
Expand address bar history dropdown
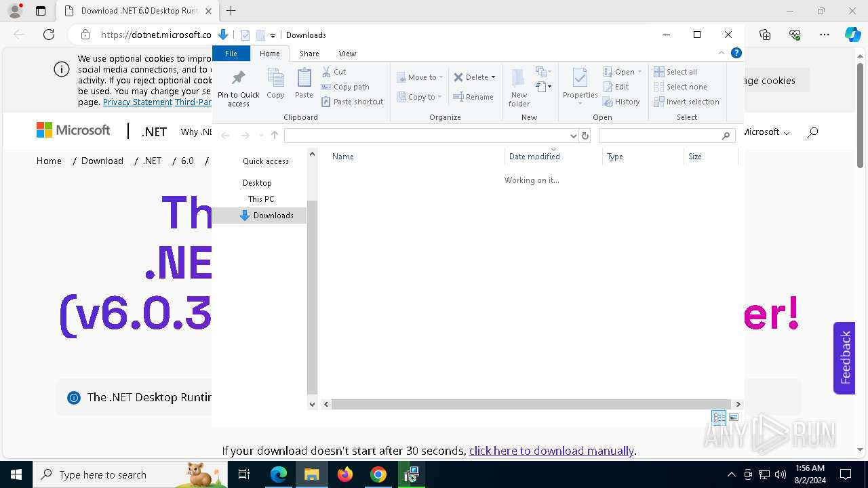pos(574,136)
